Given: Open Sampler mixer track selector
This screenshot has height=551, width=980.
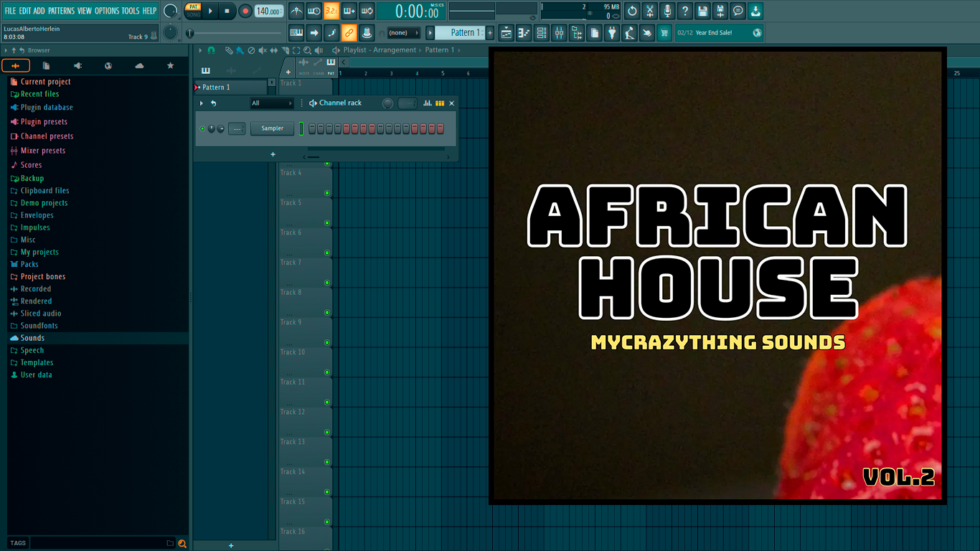Looking at the screenshot, I should (x=237, y=128).
